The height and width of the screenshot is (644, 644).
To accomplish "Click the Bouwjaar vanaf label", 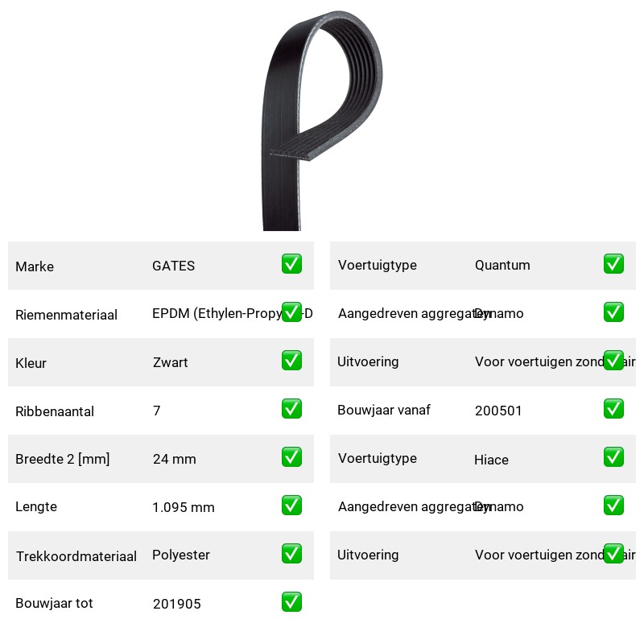I will 384,410.
